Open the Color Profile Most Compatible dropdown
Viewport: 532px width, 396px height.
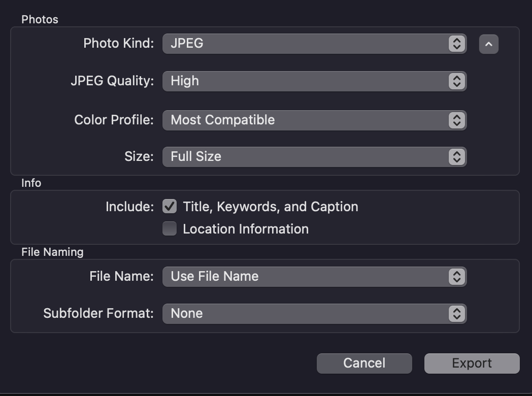(x=305, y=120)
